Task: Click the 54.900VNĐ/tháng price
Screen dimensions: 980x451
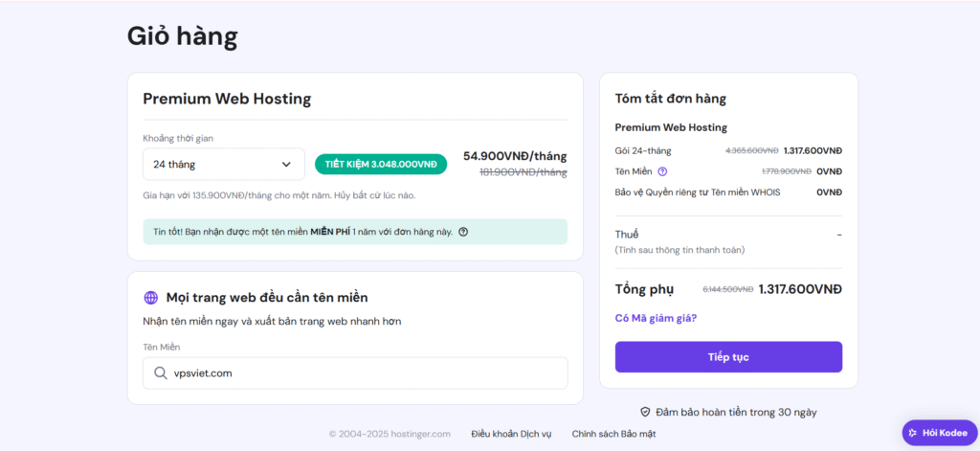Action: coord(515,156)
